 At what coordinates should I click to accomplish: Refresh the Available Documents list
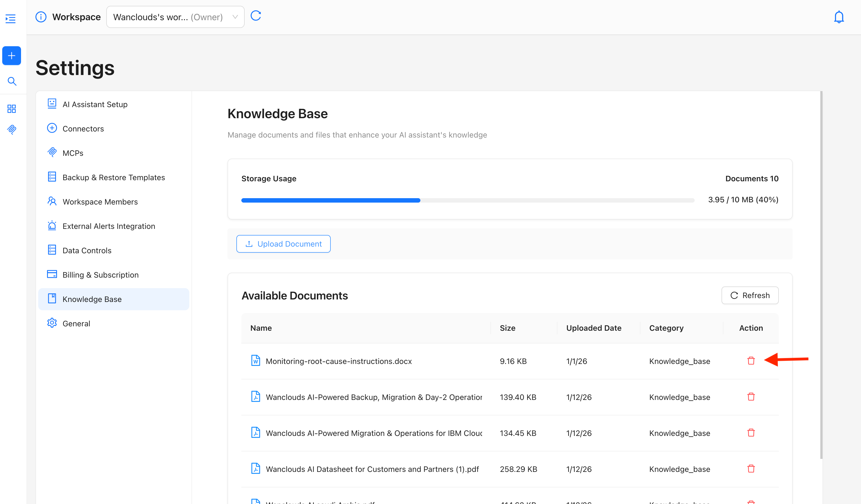click(750, 295)
